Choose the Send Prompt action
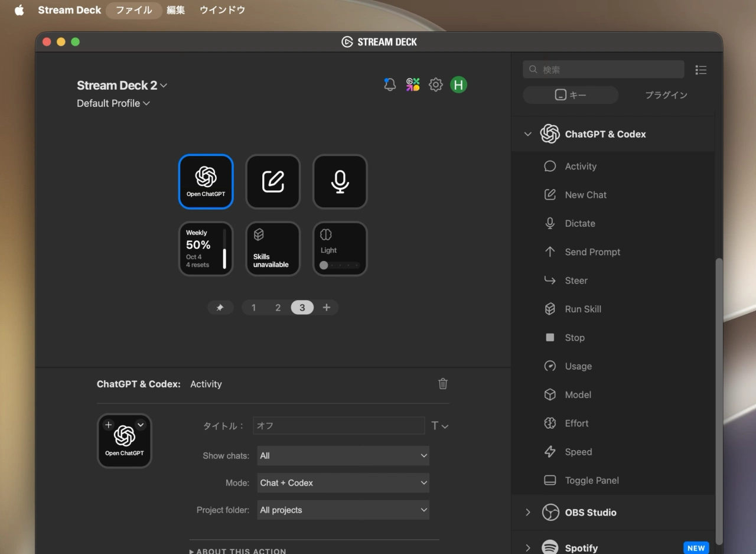The image size is (756, 554). point(613,252)
